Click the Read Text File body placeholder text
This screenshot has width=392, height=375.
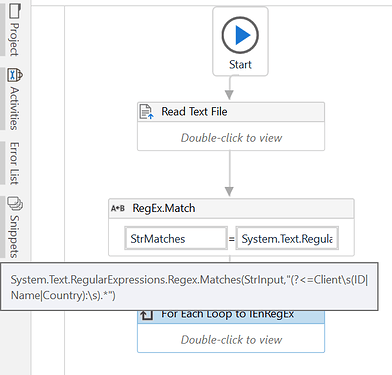click(x=231, y=138)
